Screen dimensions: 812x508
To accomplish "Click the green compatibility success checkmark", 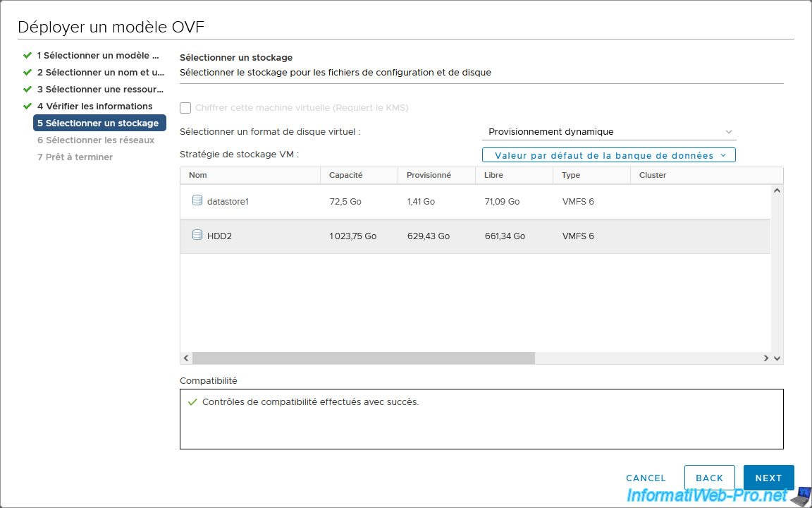I will click(192, 402).
